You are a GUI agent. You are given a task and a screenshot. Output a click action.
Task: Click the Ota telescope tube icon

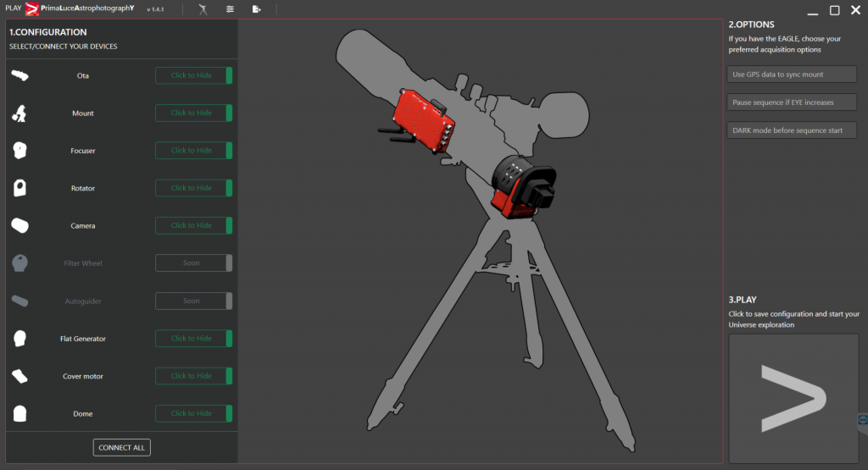[20, 75]
